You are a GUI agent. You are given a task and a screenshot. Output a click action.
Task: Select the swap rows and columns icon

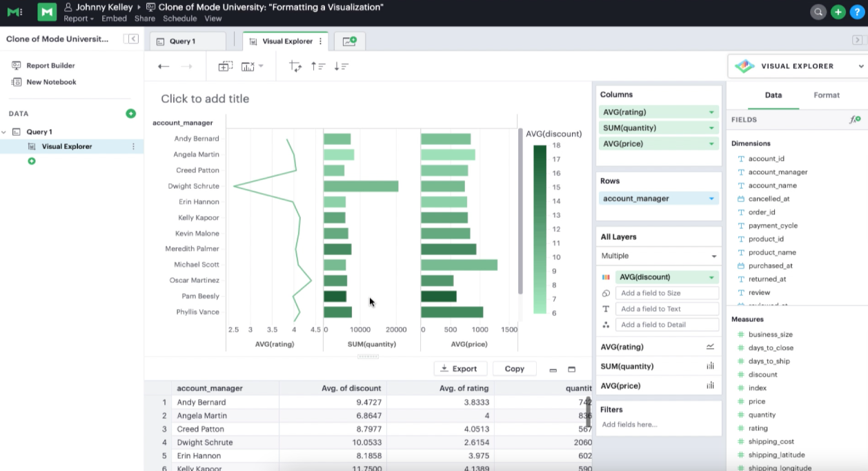295,66
